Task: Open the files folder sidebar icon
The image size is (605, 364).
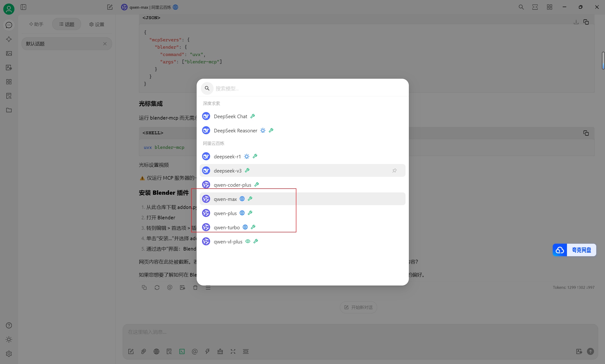Action: point(9,110)
